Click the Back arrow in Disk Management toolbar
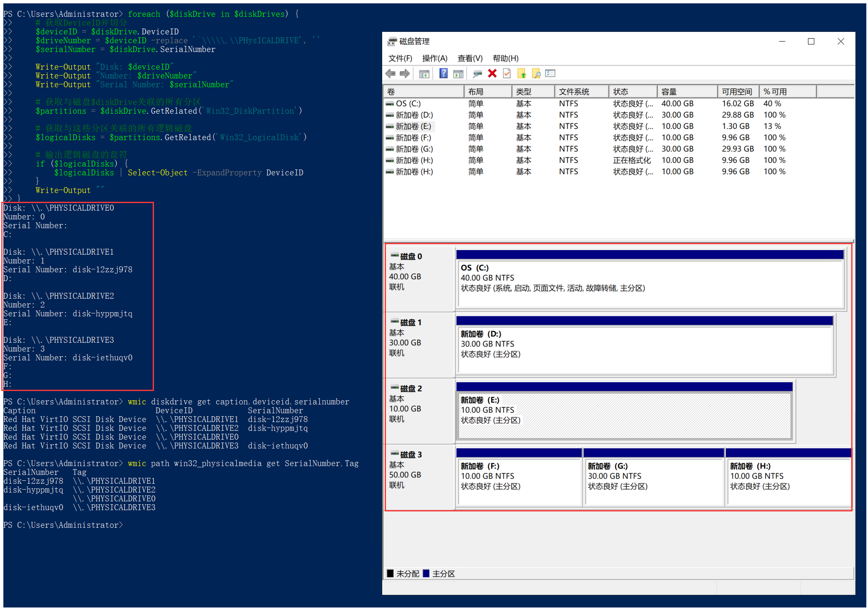Viewport: 868px width, 610px height. click(390, 74)
